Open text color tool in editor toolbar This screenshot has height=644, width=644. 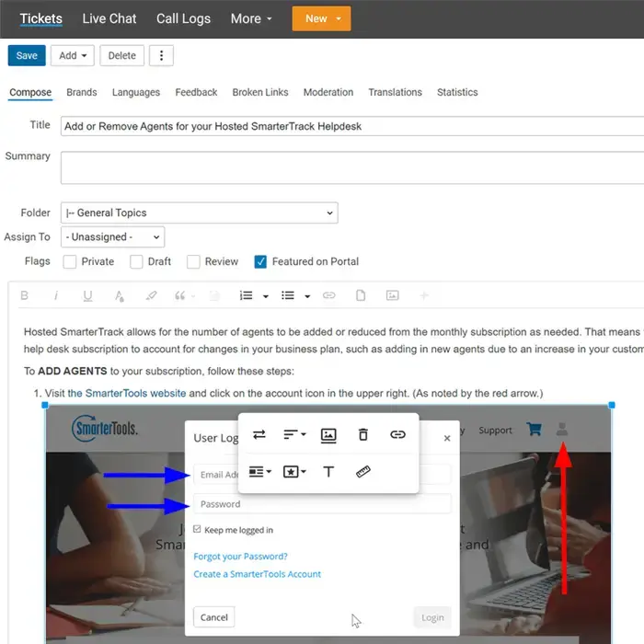tap(119, 296)
